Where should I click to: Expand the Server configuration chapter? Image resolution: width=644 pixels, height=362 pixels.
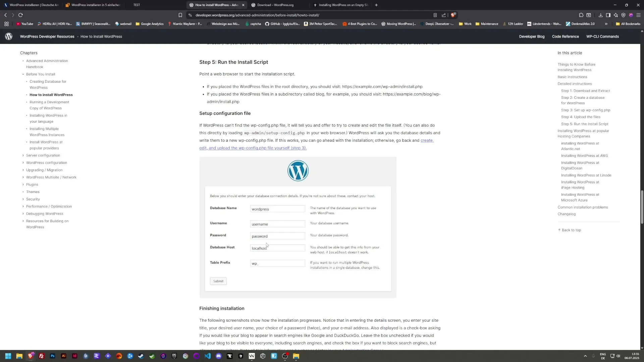click(x=23, y=155)
